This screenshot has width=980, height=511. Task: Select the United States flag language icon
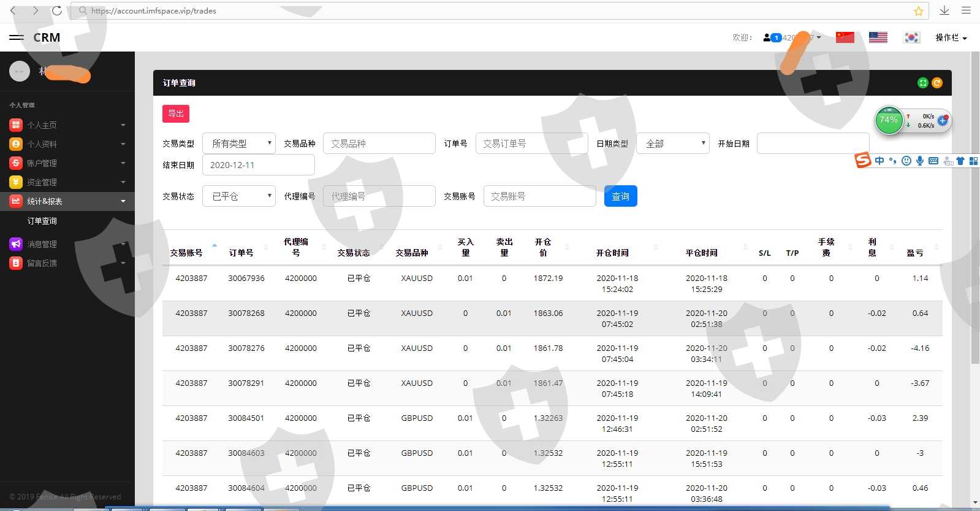[878, 37]
